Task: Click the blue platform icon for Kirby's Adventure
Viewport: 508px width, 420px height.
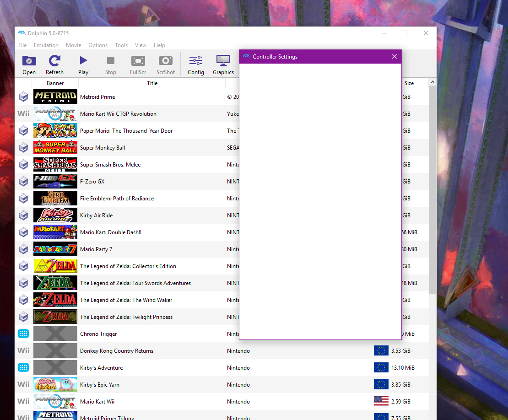Action: [x=23, y=367]
